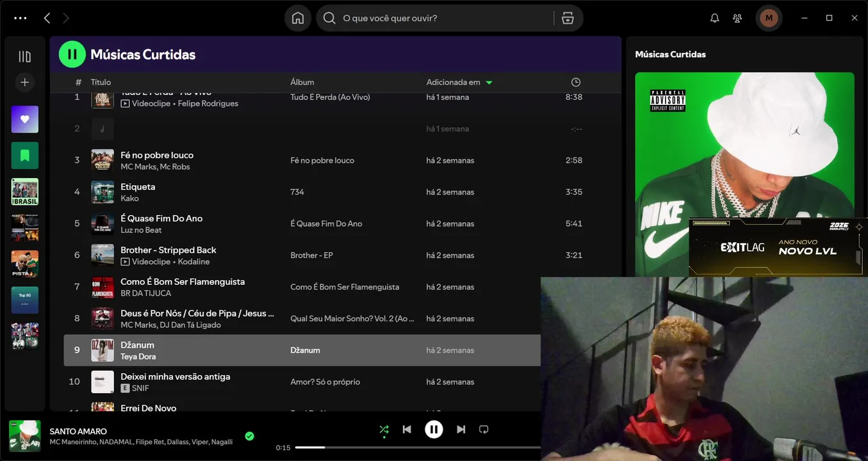This screenshot has height=461, width=868.
Task: Seek on the playback progress bar
Action: click(x=418, y=448)
